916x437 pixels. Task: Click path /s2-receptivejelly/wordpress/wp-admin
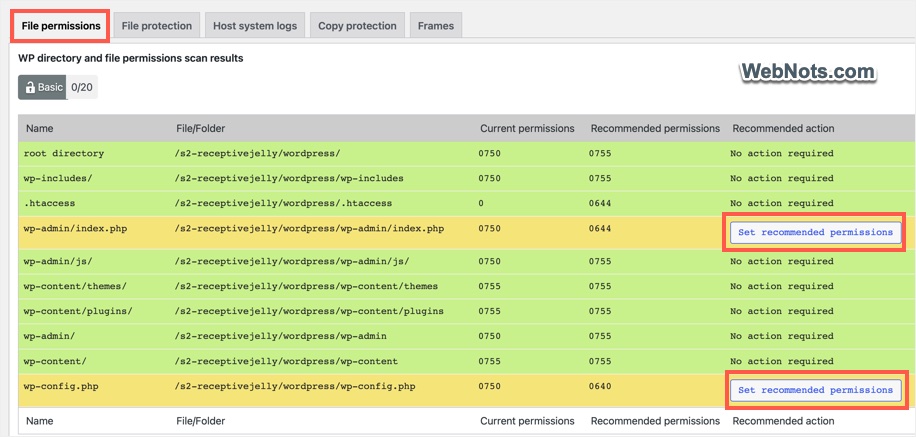pyautogui.click(x=280, y=336)
